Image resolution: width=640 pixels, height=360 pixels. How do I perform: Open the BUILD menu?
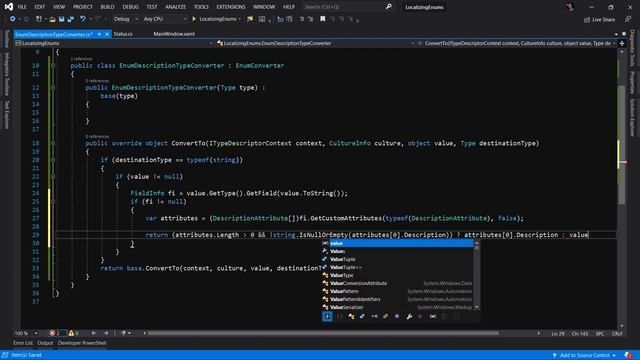[x=107, y=7]
